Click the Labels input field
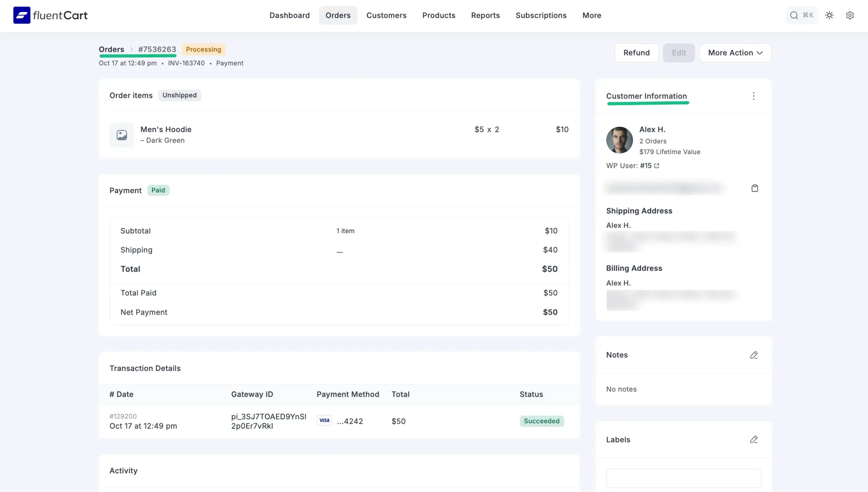 coord(683,478)
